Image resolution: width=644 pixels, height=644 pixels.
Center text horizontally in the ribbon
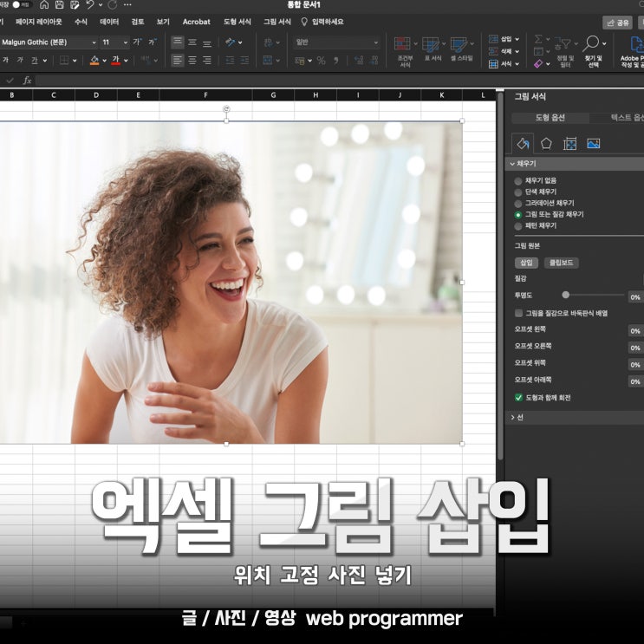click(192, 61)
